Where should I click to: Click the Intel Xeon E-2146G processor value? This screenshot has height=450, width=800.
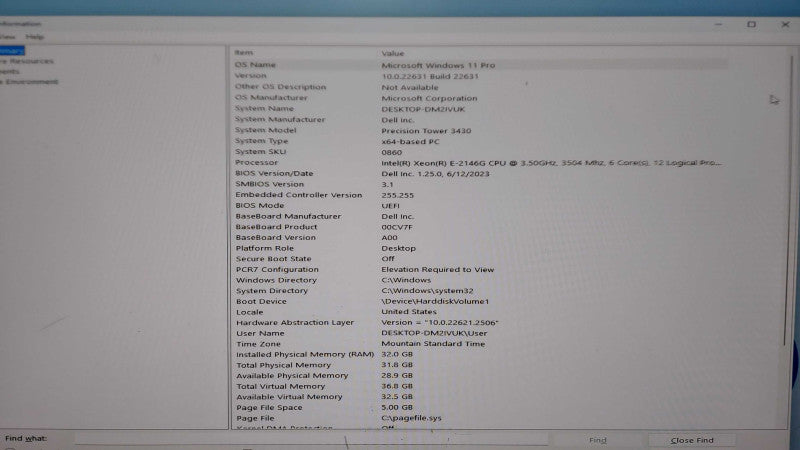[551, 163]
